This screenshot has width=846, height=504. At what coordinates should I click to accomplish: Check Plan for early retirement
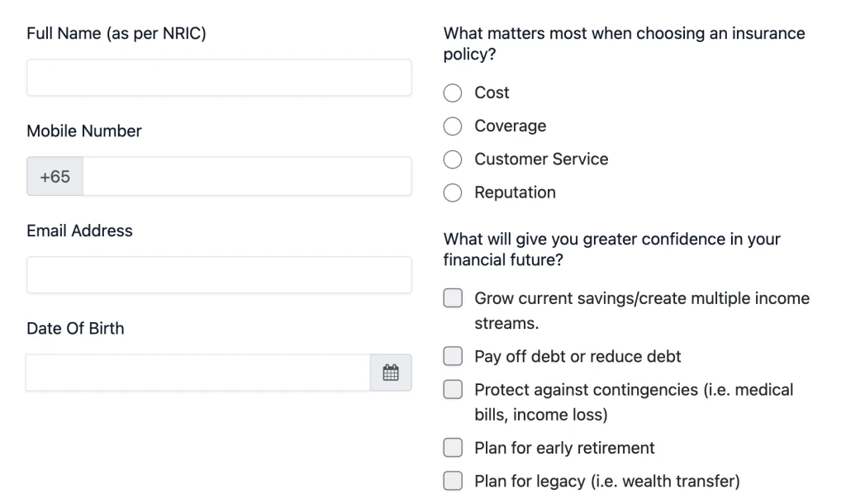pos(453,447)
